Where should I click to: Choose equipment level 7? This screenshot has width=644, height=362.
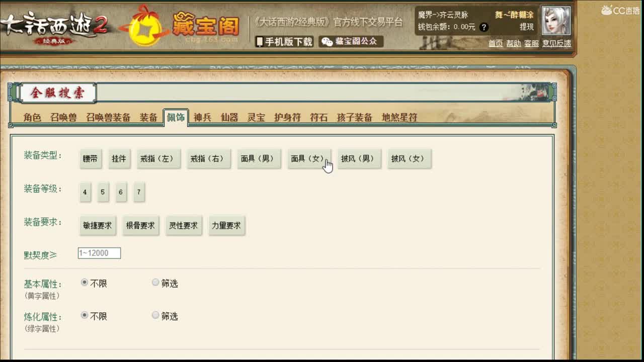click(139, 192)
